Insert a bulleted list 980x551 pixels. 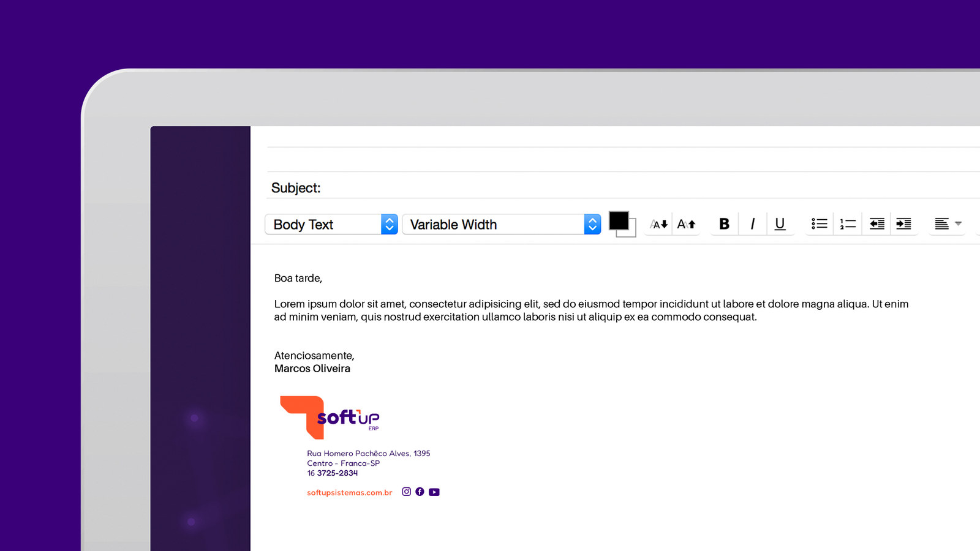tap(819, 224)
